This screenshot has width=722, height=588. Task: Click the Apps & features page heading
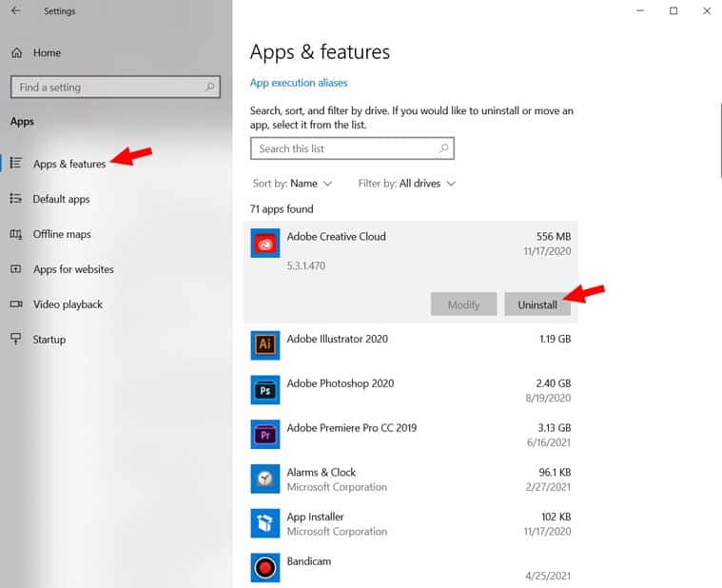click(320, 52)
